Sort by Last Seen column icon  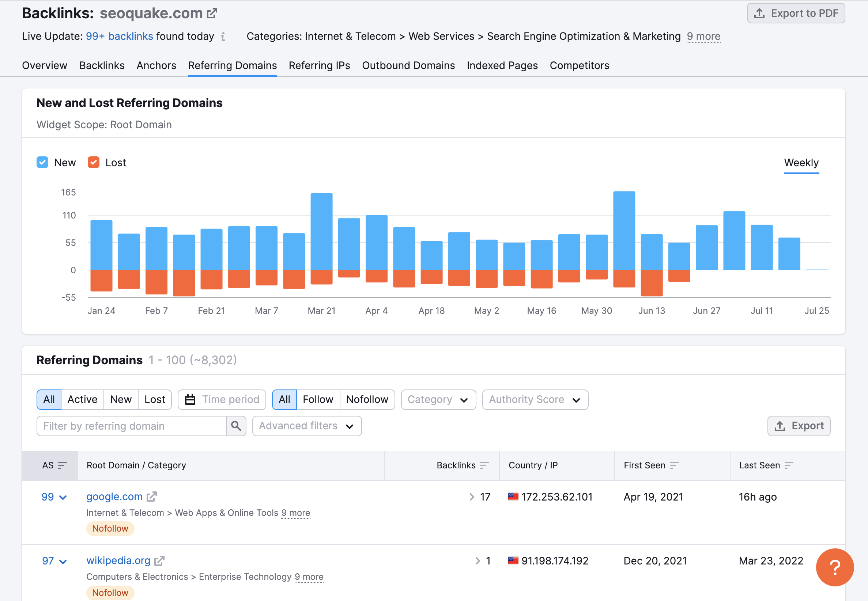coord(789,465)
